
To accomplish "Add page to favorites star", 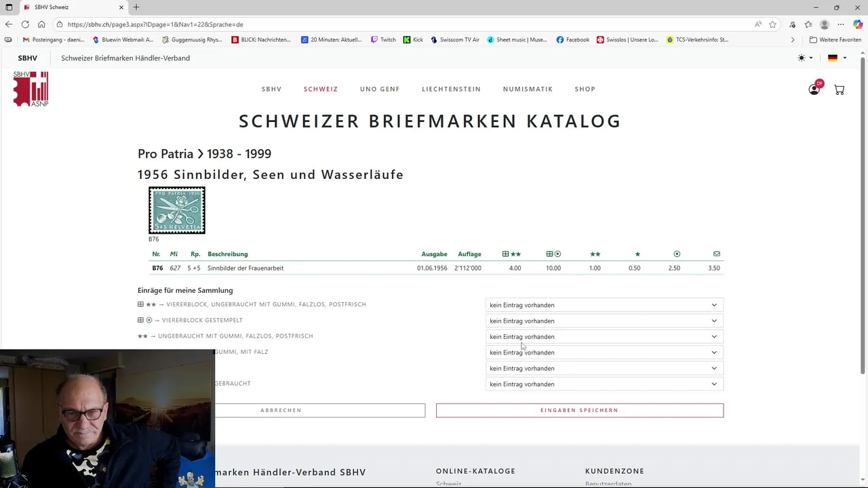I will 772,24.
